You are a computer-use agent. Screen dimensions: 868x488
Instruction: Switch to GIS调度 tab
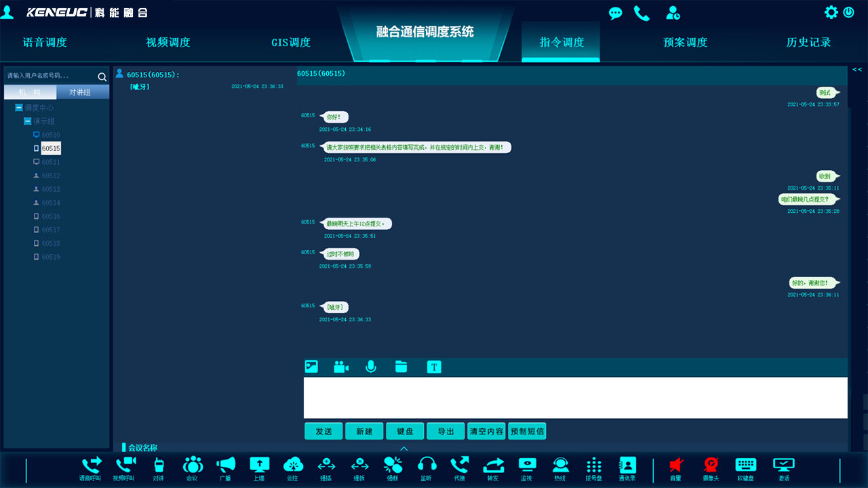[x=291, y=42]
